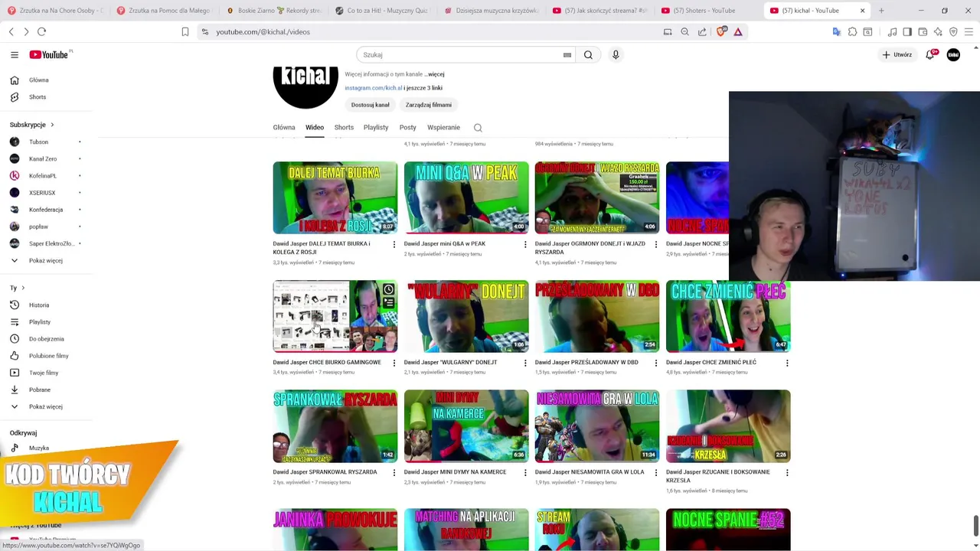Image resolution: width=980 pixels, height=551 pixels.
Task: Click the Dostosuj kanał button
Action: tap(371, 105)
